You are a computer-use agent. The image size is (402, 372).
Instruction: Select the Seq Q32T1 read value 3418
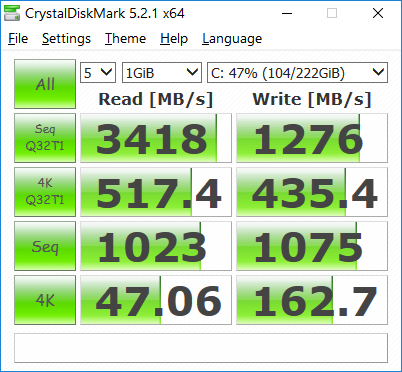(156, 138)
